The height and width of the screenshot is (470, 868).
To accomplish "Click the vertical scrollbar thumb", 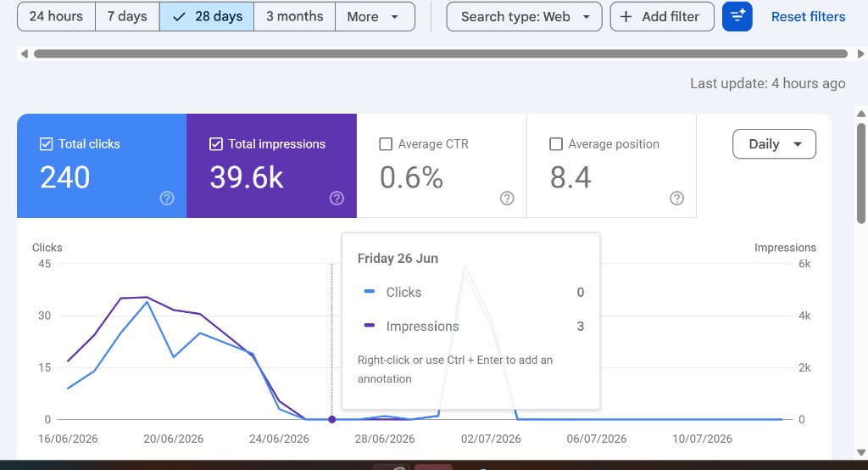I will tap(861, 173).
